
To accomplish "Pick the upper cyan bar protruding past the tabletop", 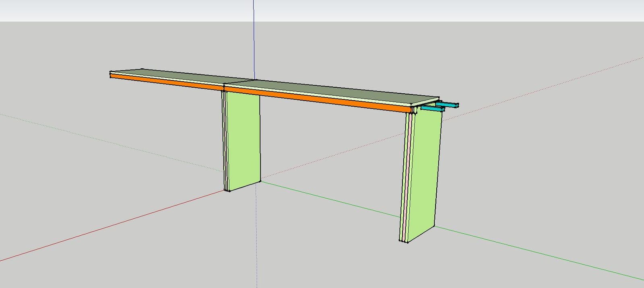I will [x=448, y=104].
